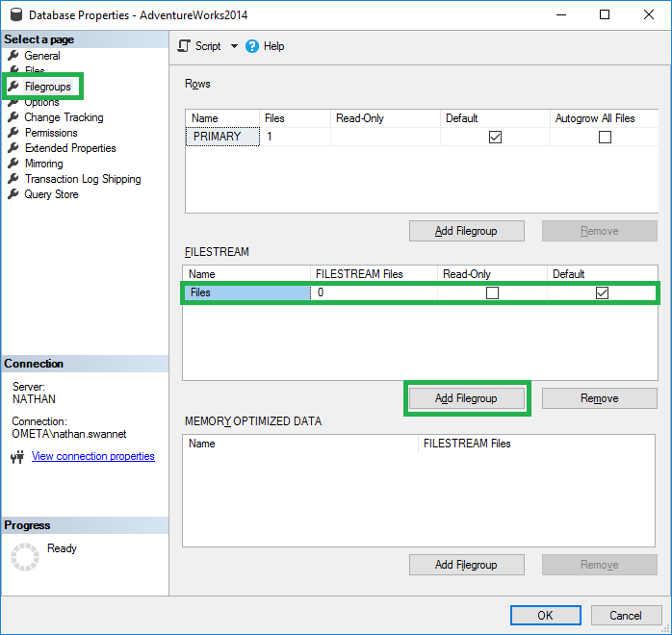
Task: Click the wrench icon beside Mirroring
Action: 13,164
